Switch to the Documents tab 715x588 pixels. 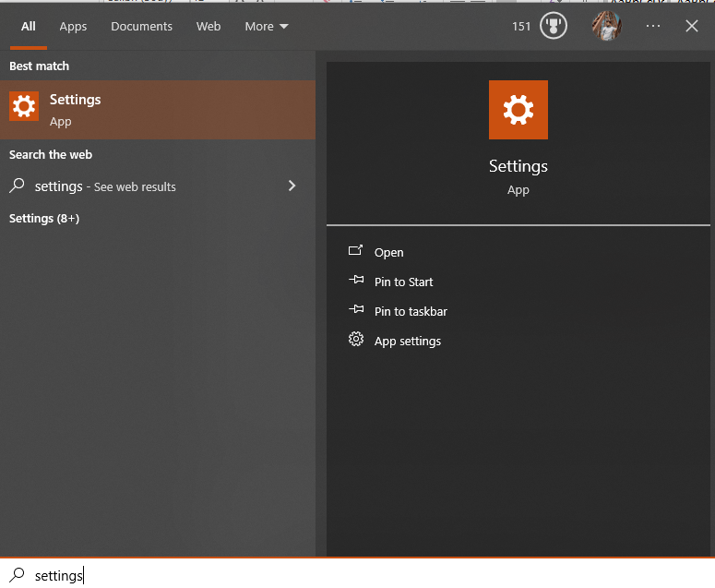tap(141, 27)
